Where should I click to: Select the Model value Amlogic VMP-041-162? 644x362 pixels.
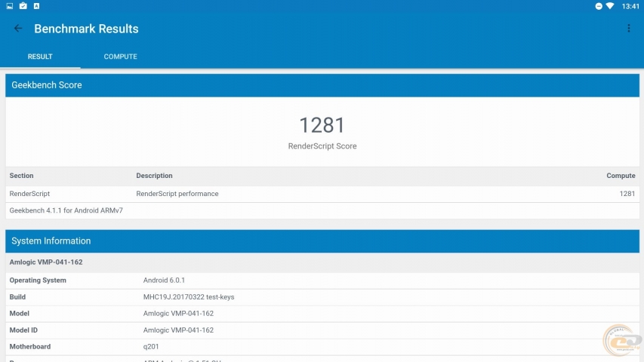tap(178, 314)
